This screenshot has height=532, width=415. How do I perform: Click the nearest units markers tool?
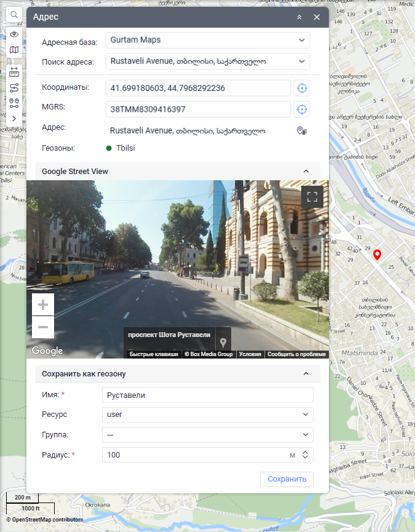pos(14,103)
